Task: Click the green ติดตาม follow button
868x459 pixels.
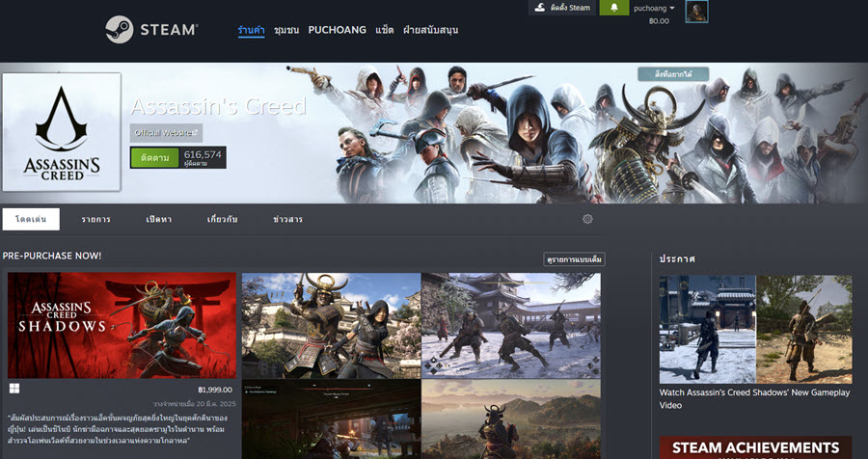Action: point(154,157)
